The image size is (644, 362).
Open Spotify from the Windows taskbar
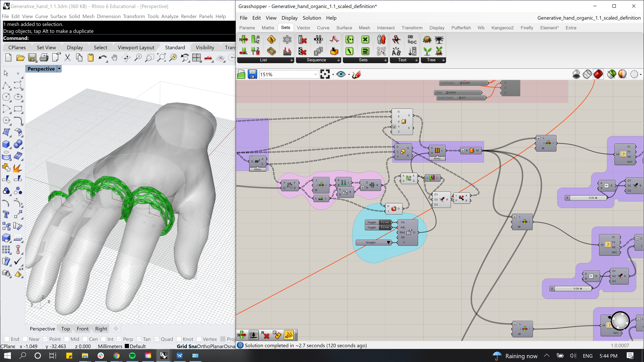coord(132,355)
